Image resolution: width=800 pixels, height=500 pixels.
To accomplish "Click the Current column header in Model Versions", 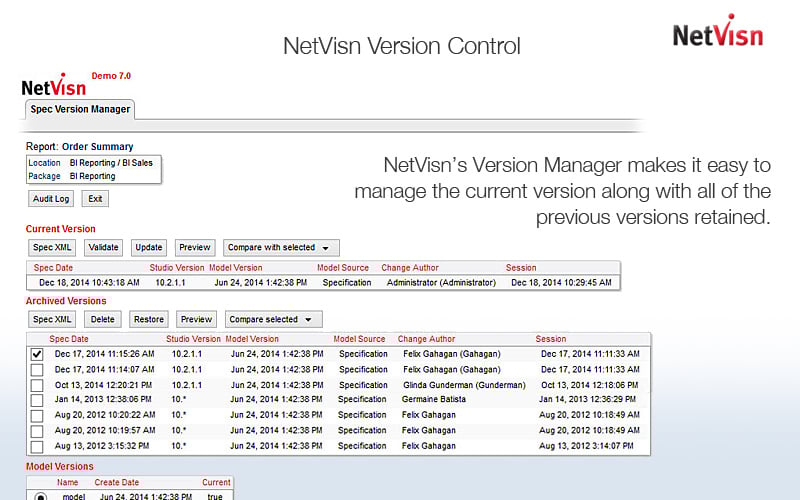I will (216, 482).
